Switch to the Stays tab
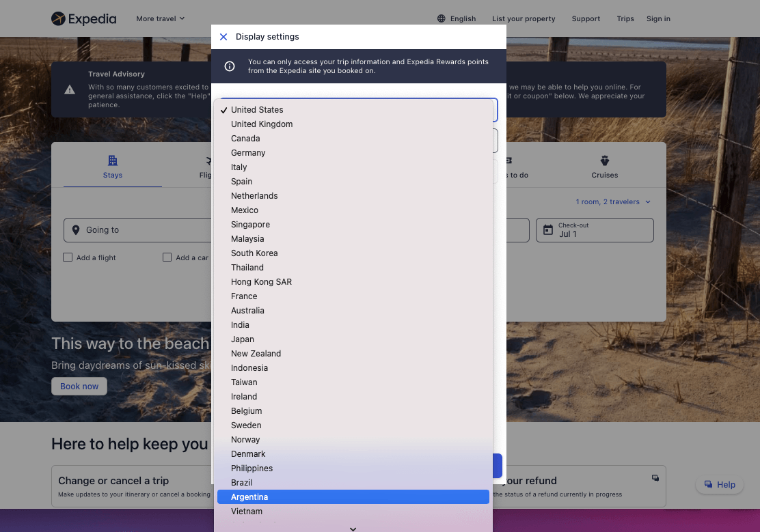The height and width of the screenshot is (532, 760). point(112,166)
